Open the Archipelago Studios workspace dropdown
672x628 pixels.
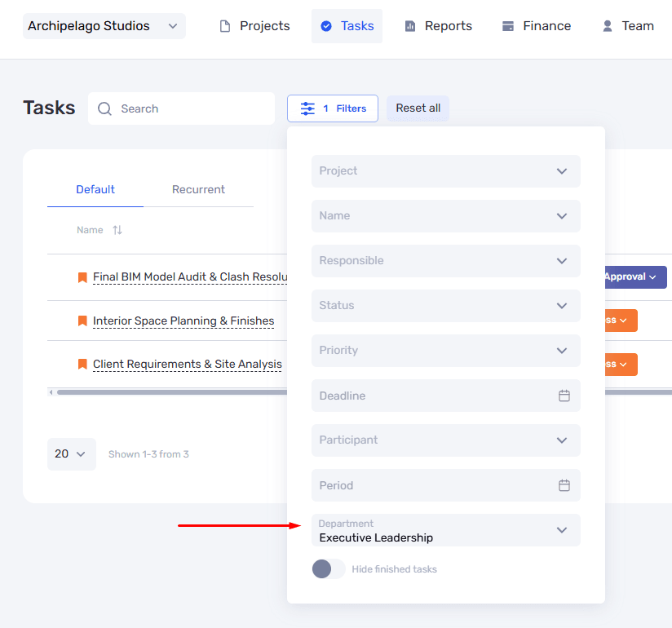pyautogui.click(x=104, y=26)
